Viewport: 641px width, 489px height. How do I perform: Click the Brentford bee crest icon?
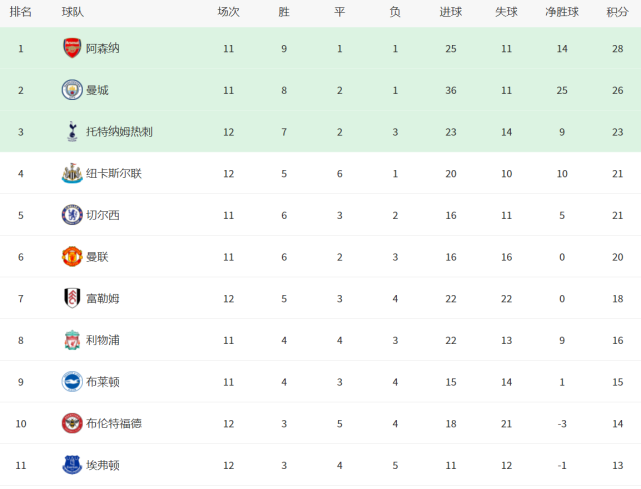point(72,423)
